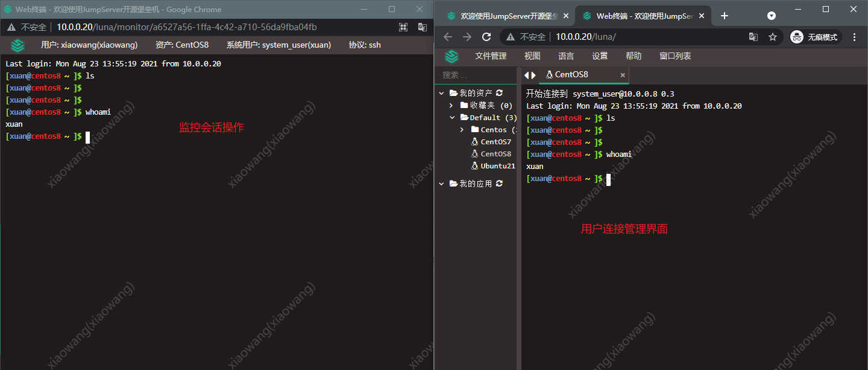Close the CentOS8 terminal tab
868x370 pixels.
pos(623,75)
